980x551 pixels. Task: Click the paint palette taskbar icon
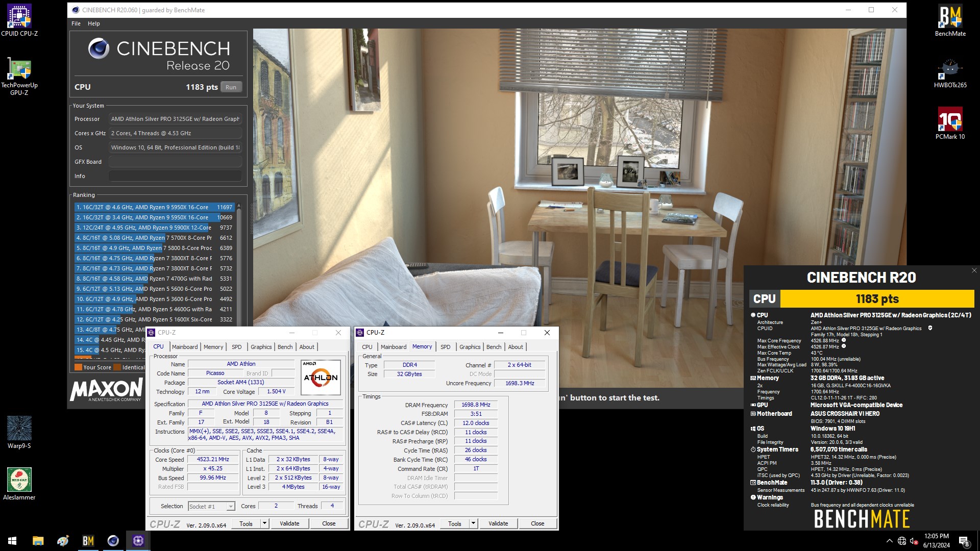[63, 541]
